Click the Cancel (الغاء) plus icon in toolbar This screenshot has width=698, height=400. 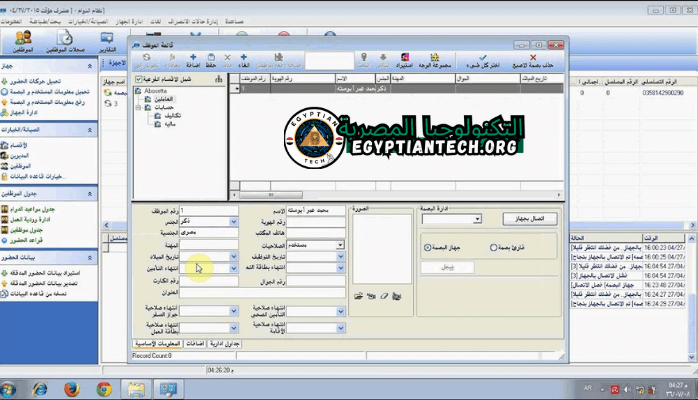[243, 57]
